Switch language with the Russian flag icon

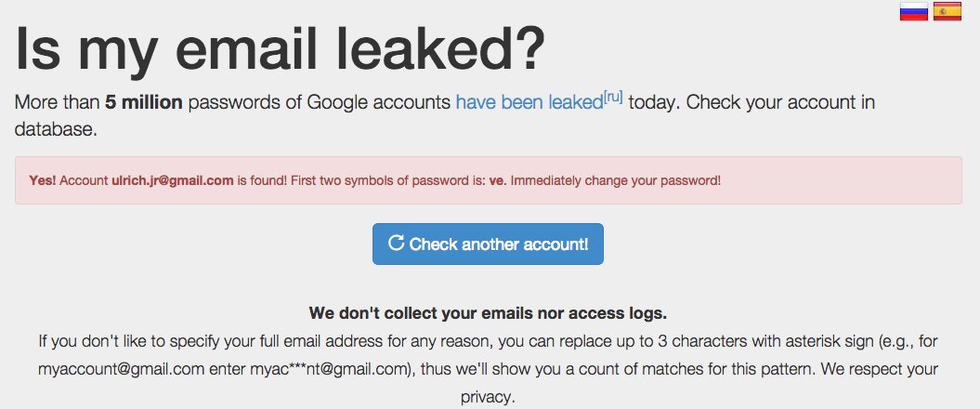pos(914,12)
